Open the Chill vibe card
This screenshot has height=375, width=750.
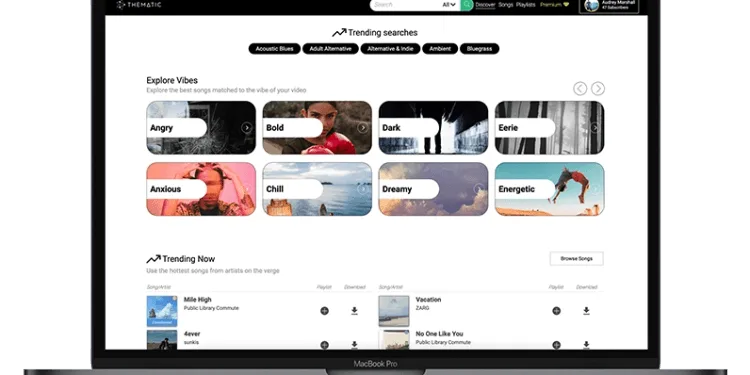[x=317, y=189]
